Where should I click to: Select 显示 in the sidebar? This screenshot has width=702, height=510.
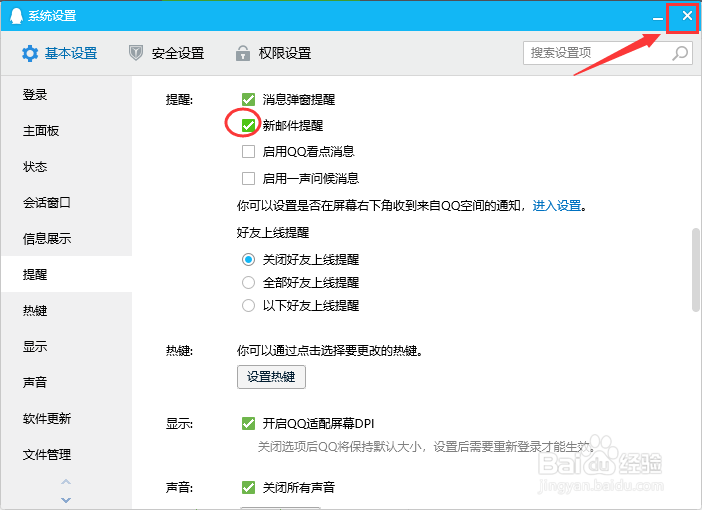pos(66,346)
